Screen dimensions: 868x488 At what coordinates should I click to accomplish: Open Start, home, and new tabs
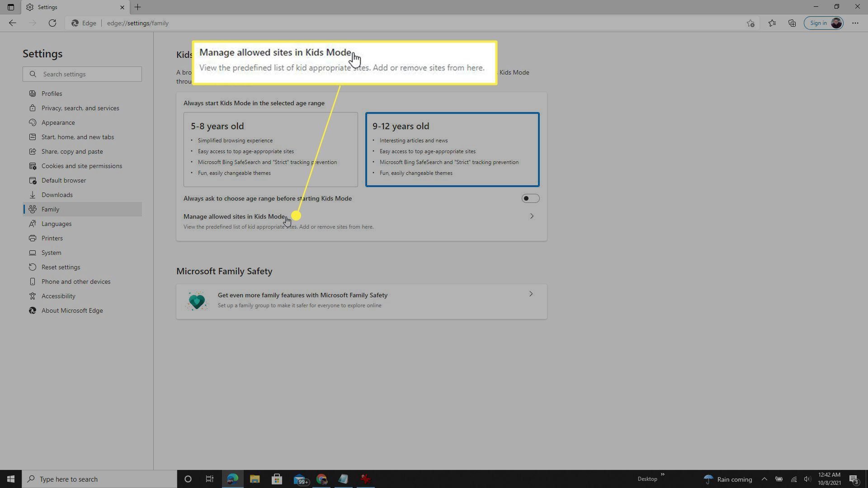click(x=82, y=137)
